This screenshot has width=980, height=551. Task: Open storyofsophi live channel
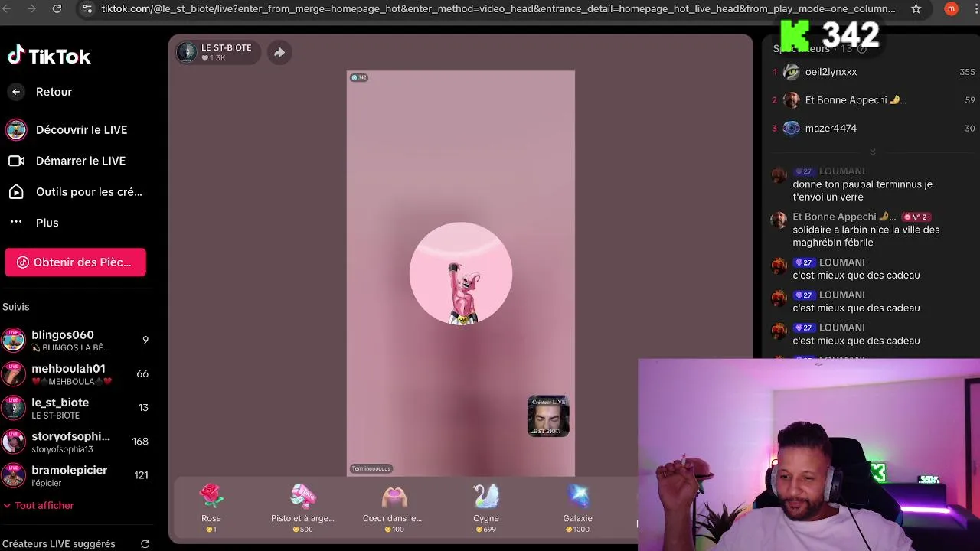point(77,442)
